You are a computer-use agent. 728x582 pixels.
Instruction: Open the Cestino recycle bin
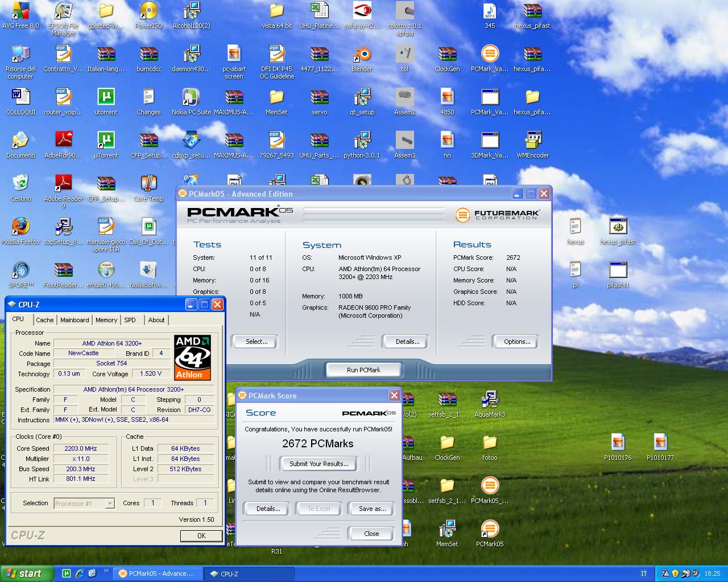point(20,188)
